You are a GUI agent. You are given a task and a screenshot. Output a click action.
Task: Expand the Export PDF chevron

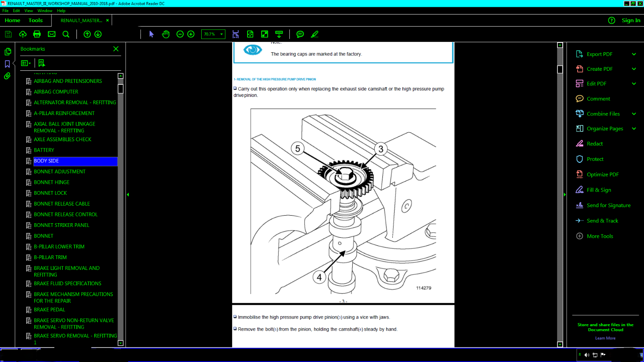coord(634,54)
